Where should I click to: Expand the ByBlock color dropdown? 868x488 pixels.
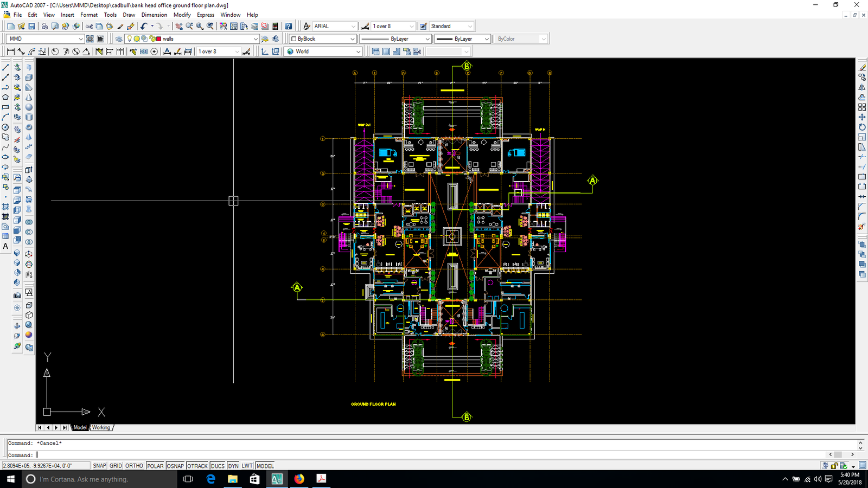click(x=353, y=38)
